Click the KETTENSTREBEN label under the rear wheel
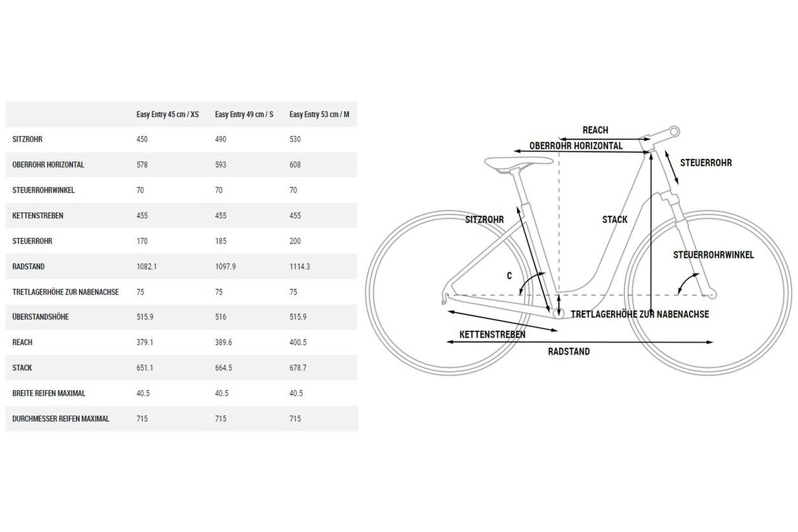The height and width of the screenshot is (532, 798). (x=492, y=334)
